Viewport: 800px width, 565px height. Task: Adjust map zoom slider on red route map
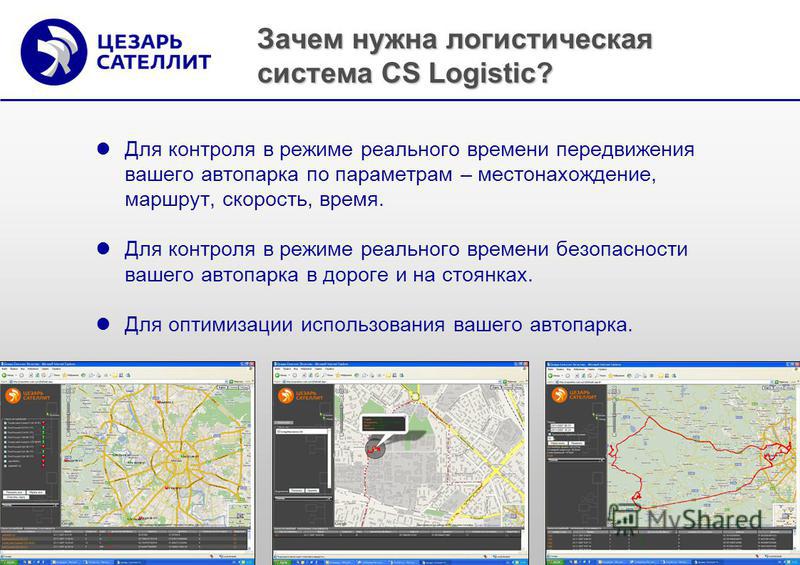click(614, 417)
